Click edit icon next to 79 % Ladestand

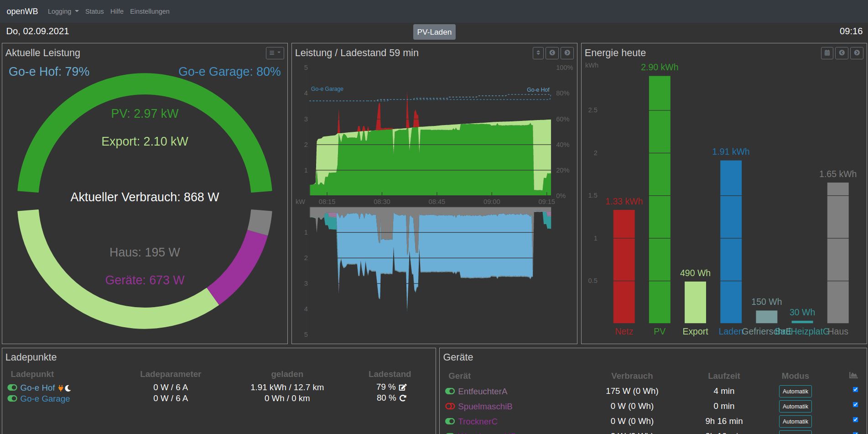403,387
